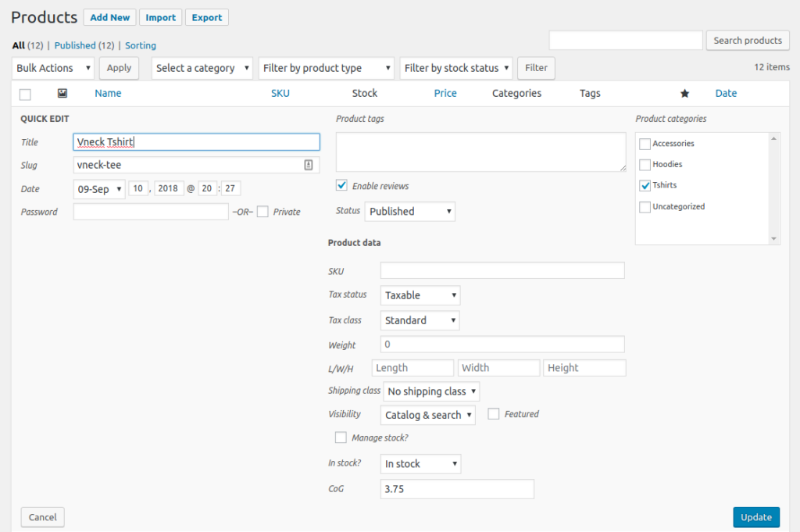Enable the Manage stock checkbox
Viewport: 800px width, 532px height.
coord(341,437)
